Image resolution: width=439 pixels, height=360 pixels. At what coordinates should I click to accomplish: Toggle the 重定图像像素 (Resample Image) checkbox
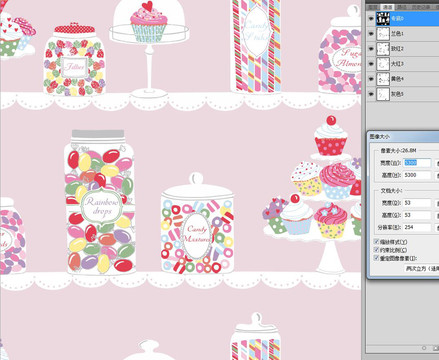point(377,258)
